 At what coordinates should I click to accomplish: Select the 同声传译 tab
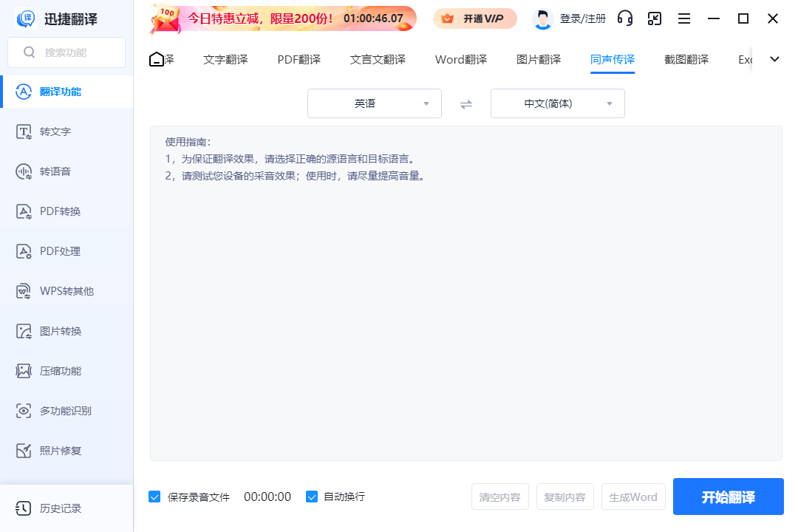pos(613,60)
